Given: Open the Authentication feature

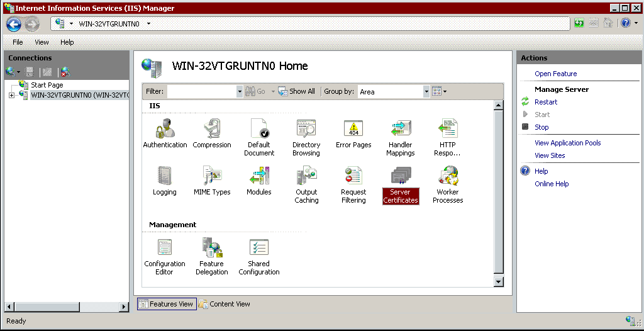Looking at the screenshot, I should tap(165, 133).
